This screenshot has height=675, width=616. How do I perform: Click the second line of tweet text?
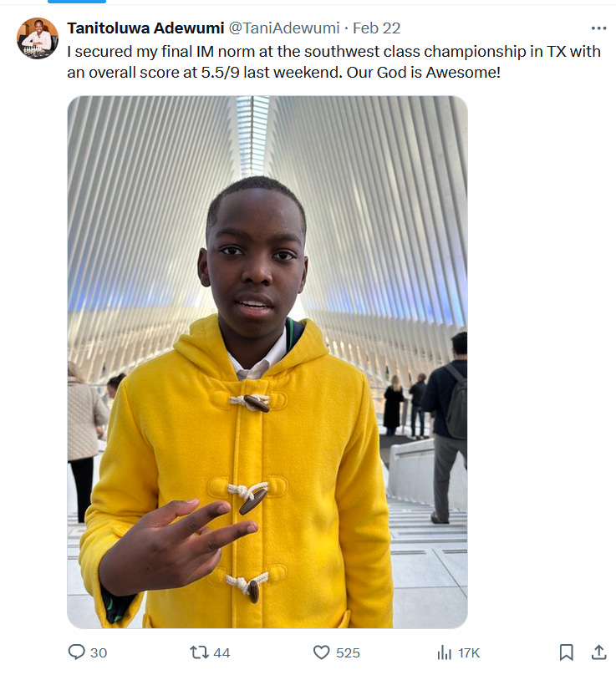[284, 73]
